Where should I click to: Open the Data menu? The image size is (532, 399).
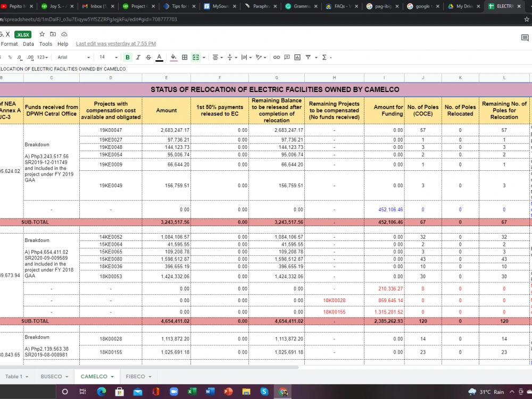(29, 44)
